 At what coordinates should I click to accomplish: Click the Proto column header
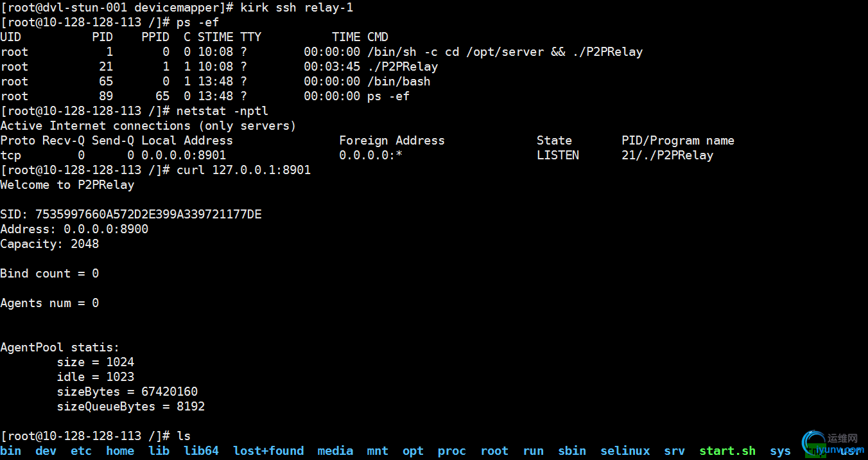point(18,141)
